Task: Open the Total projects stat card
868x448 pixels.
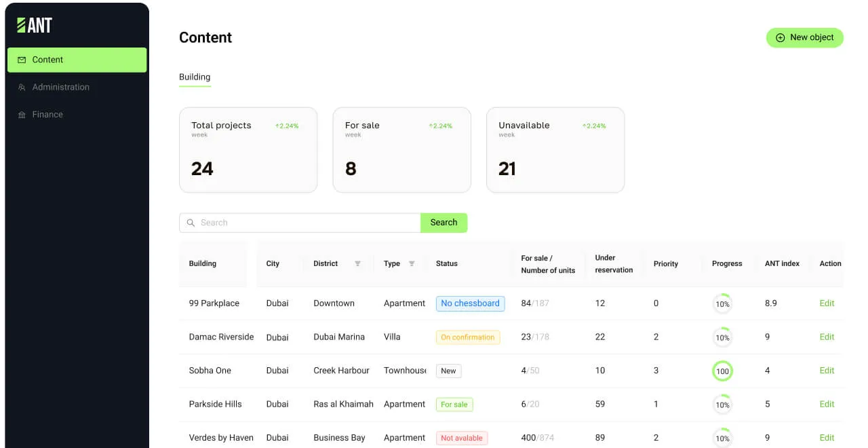Action: pos(248,150)
